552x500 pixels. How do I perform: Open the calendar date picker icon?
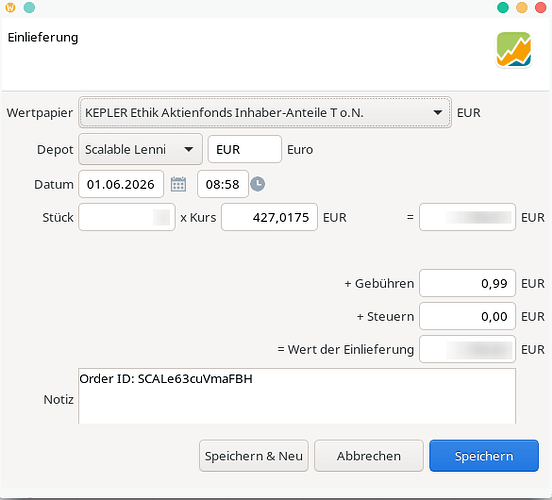point(178,184)
